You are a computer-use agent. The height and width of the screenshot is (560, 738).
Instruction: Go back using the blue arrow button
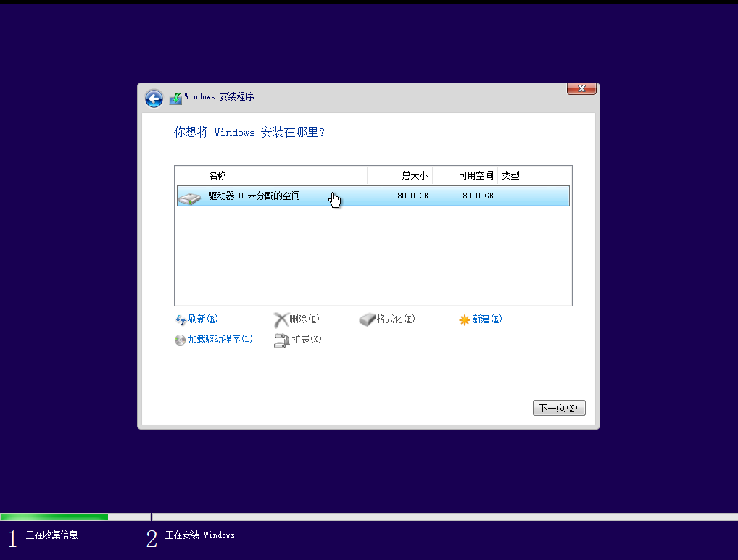click(x=154, y=99)
